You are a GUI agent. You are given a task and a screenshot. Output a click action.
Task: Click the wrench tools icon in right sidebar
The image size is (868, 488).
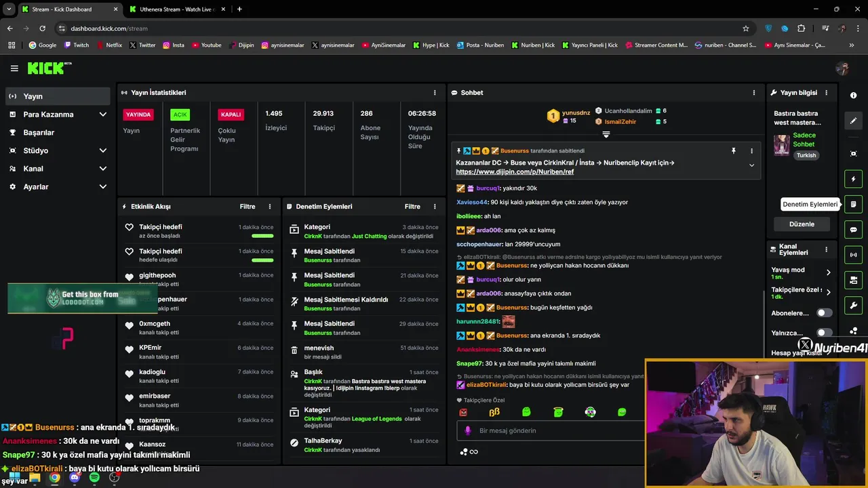tap(854, 305)
